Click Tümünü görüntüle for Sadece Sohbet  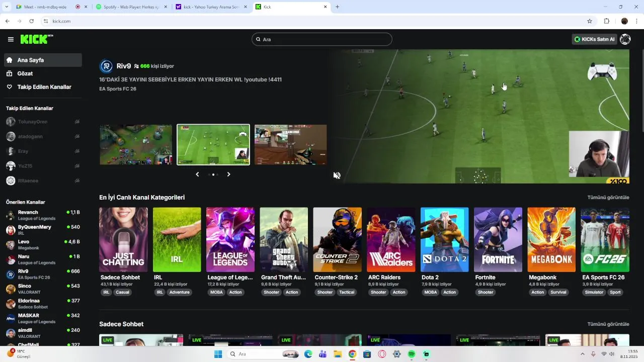[x=608, y=324]
